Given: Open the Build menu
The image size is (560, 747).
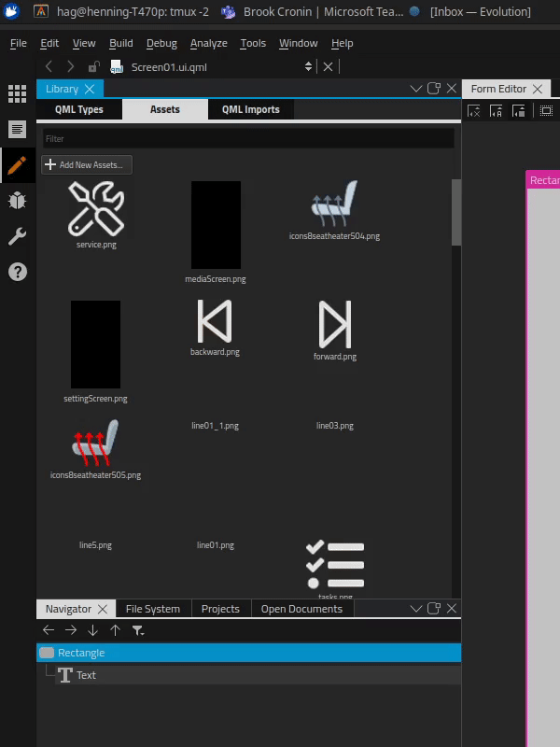Looking at the screenshot, I should click(x=120, y=43).
